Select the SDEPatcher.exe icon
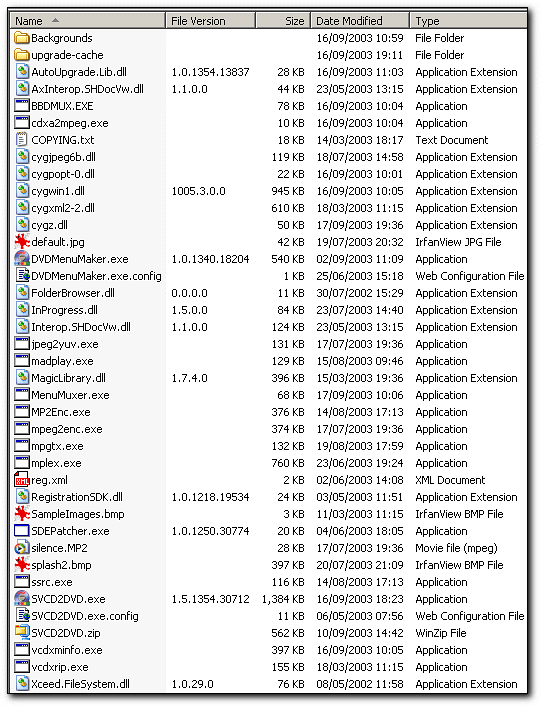The image size is (541, 707). 22,531
